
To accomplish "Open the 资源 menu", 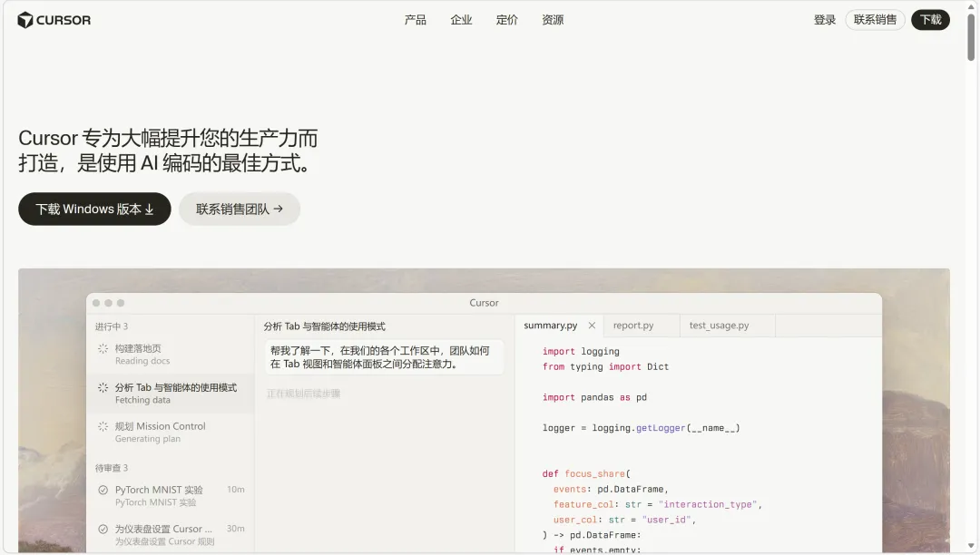I will [x=553, y=20].
